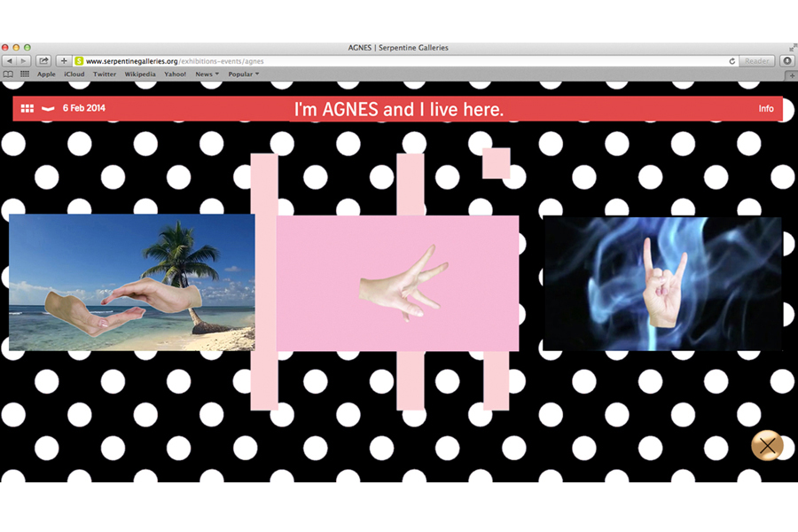The image size is (798, 532).
Task: Open the Yahoo! bookmark
Action: point(175,74)
